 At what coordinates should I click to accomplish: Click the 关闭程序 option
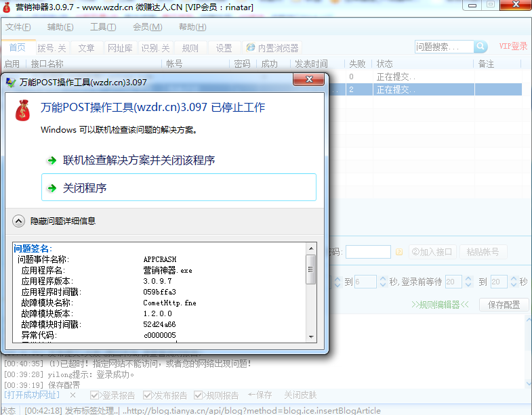tap(179, 188)
